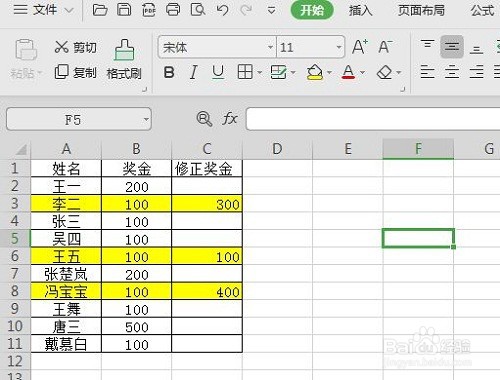The height and width of the screenshot is (380, 500).
Task: Export to PDF icon
Action: tap(149, 10)
